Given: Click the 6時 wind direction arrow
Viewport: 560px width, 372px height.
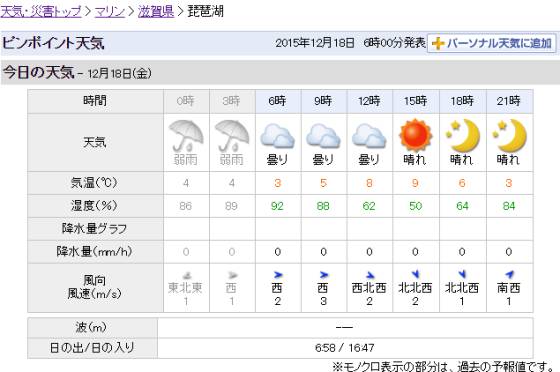Looking at the screenshot, I should coord(278,275).
